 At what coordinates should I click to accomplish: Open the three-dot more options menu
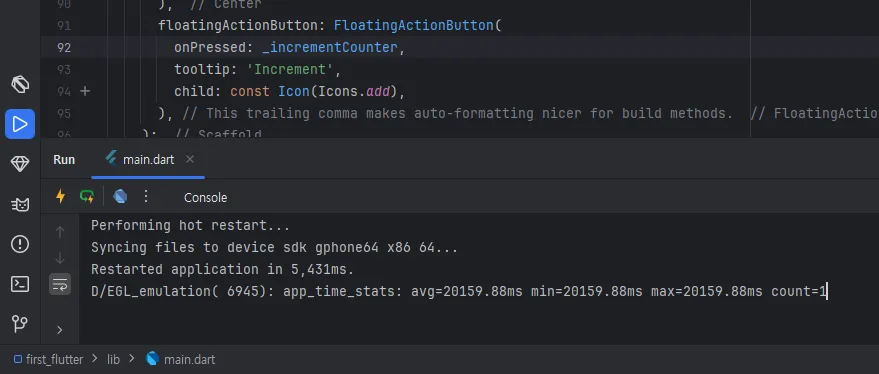click(x=146, y=196)
